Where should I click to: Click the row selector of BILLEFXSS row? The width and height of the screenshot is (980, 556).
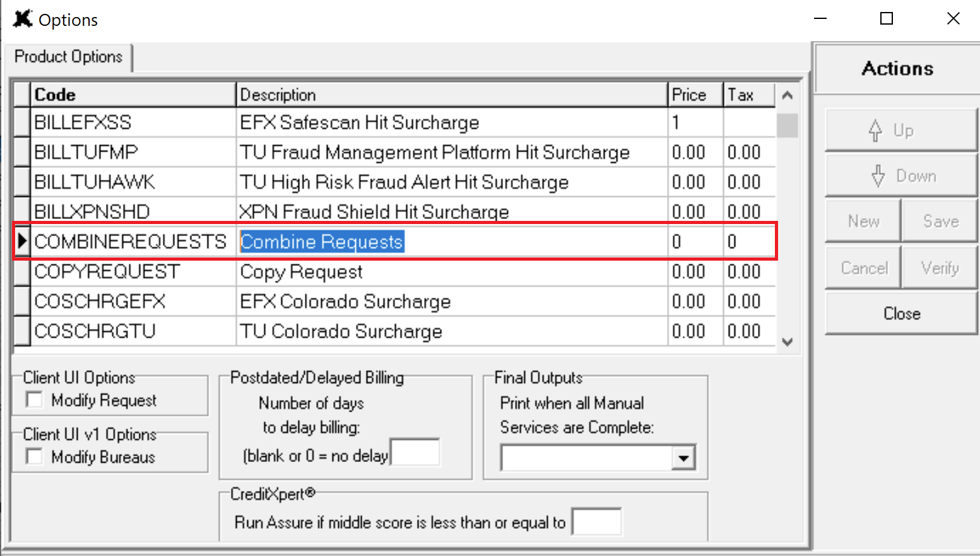pos(22,122)
